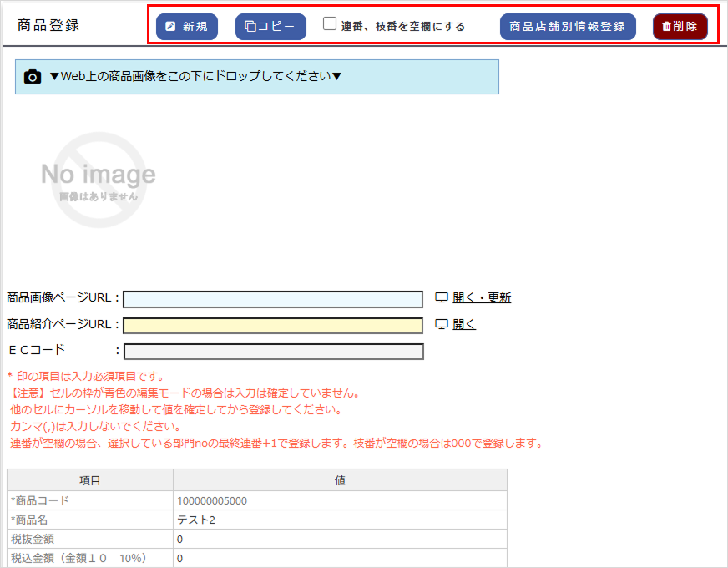Viewport: 728px width, 568px height.
Task: Focus the 商品画像ページURL input field
Action: click(273, 299)
